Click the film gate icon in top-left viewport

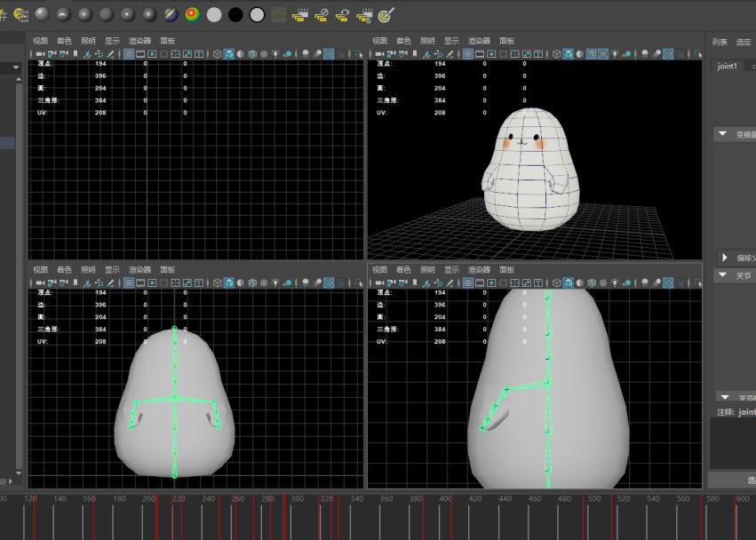coord(140,54)
